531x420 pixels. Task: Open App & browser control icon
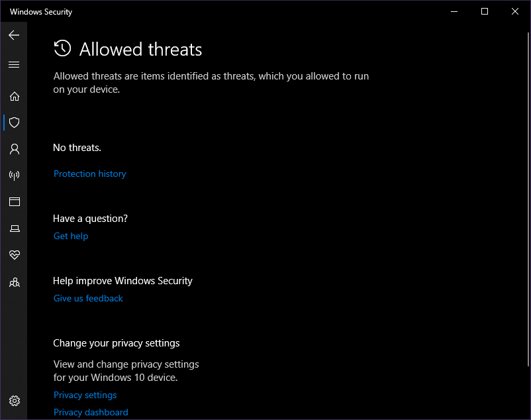14,201
